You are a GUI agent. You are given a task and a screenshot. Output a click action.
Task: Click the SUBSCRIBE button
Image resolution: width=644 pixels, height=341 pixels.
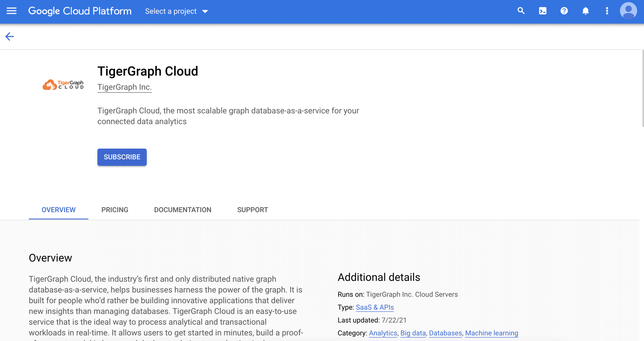[x=122, y=157]
